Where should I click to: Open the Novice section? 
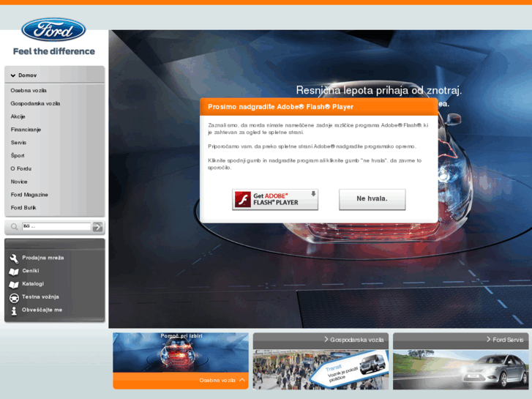tap(19, 182)
